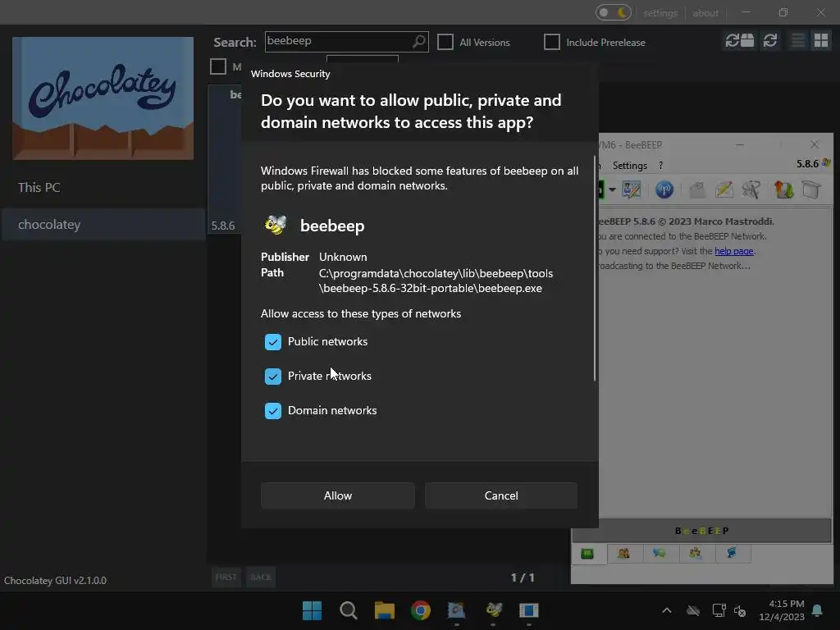Click the network tray icon
Viewport: 840px width, 630px height.
[x=719, y=610]
